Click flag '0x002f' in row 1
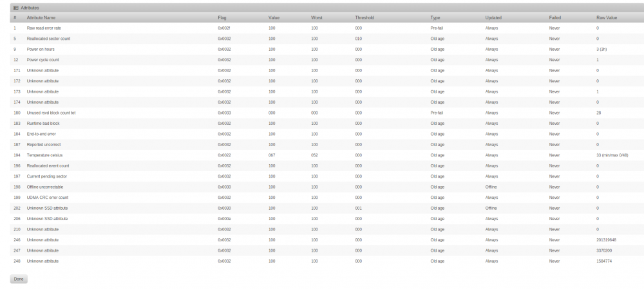 click(224, 28)
